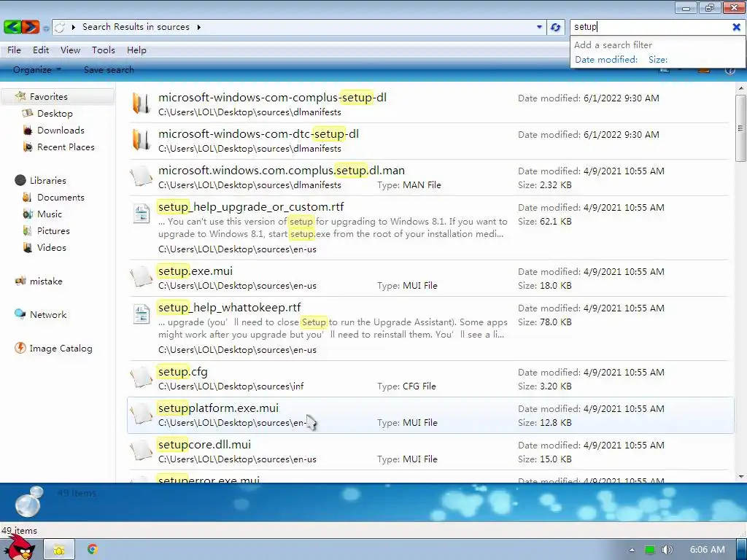Click the Network globe icon

(x=20, y=314)
